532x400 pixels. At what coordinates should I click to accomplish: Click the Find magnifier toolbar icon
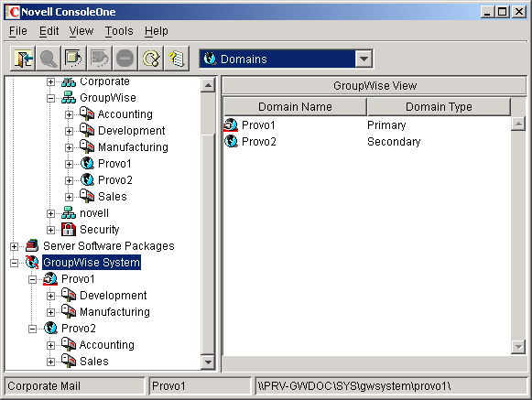tap(49, 59)
